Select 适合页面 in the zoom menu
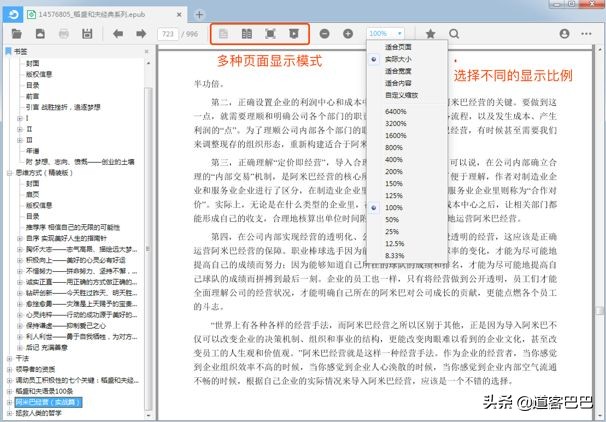Viewport: 606px width, 422px height. (x=398, y=47)
